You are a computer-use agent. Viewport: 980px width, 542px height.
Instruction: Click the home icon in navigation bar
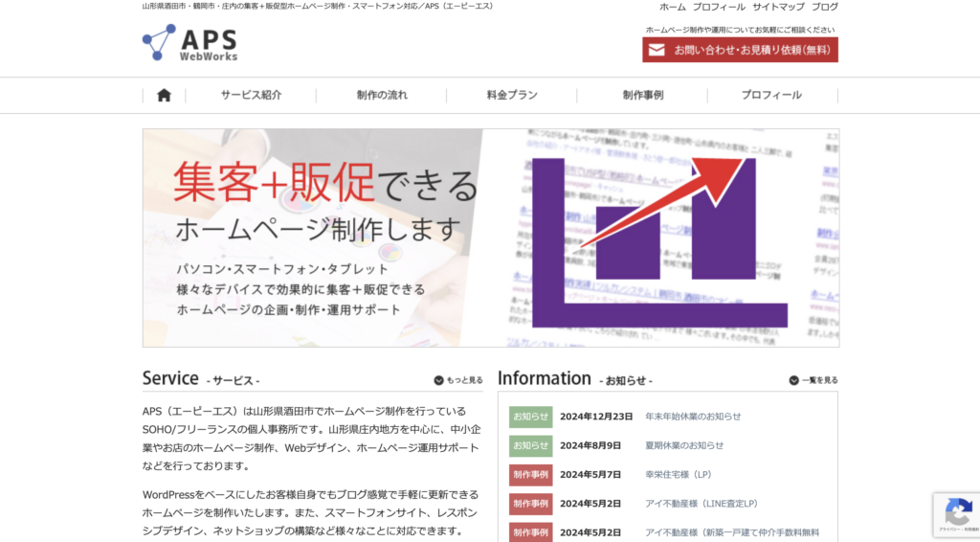click(x=164, y=95)
